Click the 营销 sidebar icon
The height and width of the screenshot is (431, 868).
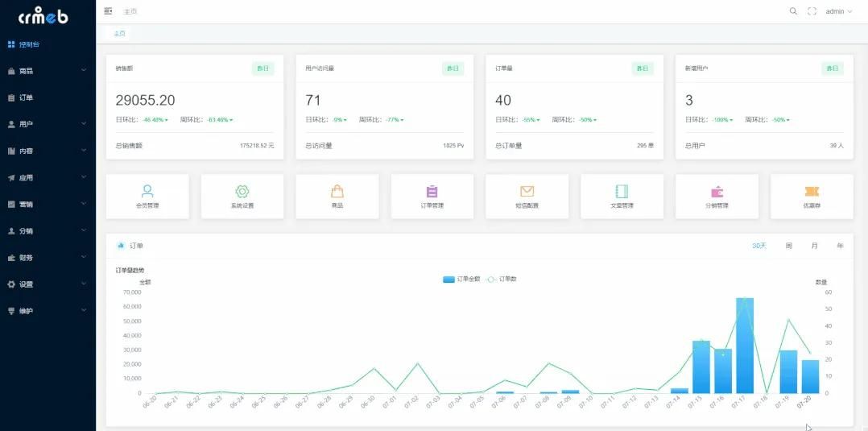[x=11, y=205]
